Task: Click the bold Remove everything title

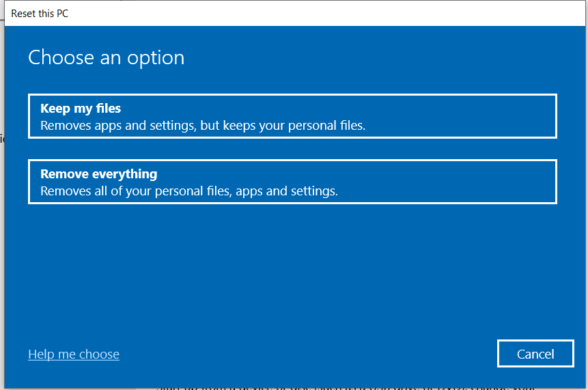Action: coord(98,174)
